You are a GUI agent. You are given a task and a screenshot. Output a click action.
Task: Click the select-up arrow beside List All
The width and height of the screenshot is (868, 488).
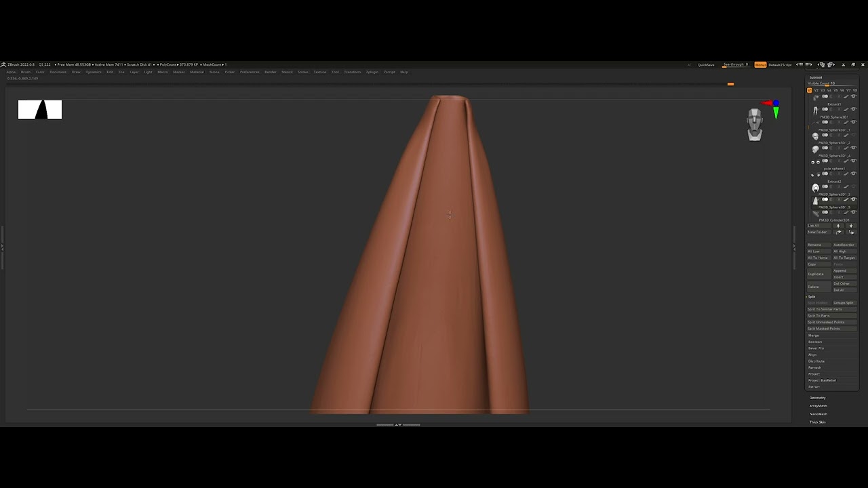[838, 226]
